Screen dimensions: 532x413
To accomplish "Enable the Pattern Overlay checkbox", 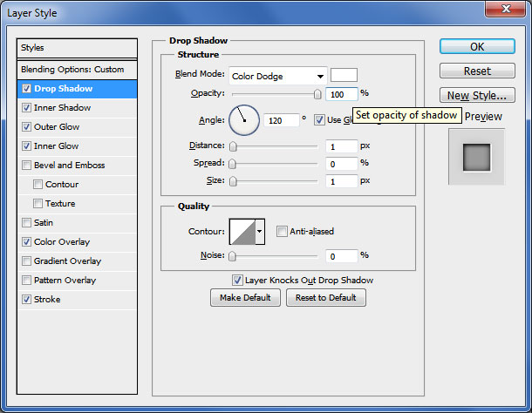I will click(26, 281).
